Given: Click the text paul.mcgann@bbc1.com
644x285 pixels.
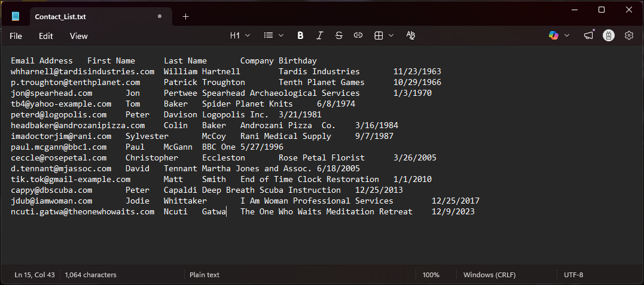Looking at the screenshot, I should coord(59,147).
